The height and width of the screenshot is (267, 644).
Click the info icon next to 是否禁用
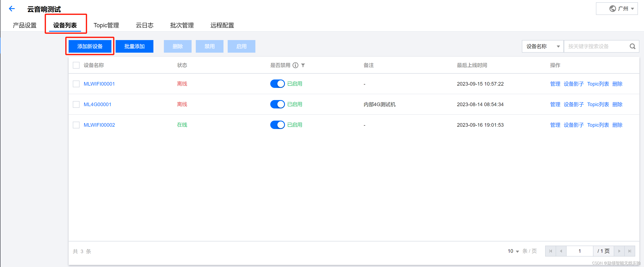(x=296, y=65)
